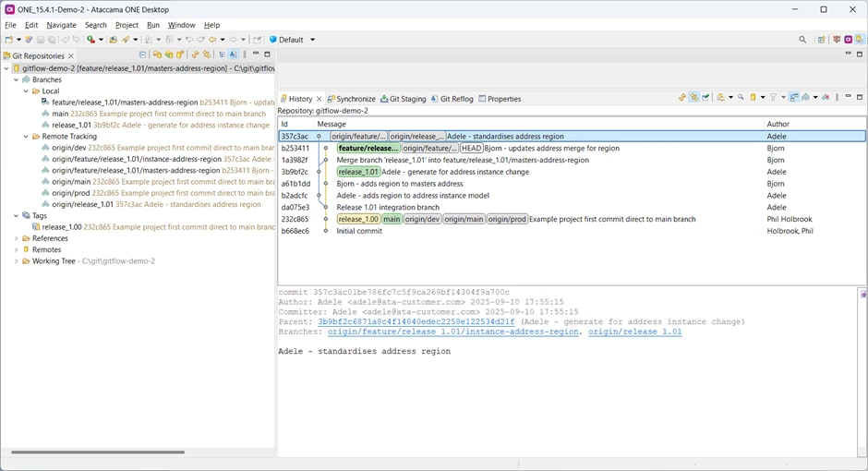Click the New wizard icon in main toolbar
868x471 pixels.
click(x=8, y=40)
